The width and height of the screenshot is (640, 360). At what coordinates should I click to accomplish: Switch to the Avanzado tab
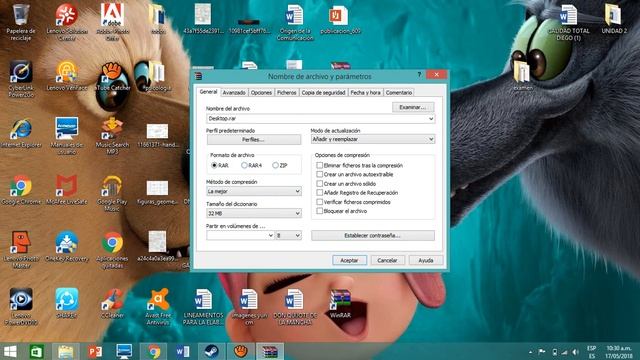[234, 93]
